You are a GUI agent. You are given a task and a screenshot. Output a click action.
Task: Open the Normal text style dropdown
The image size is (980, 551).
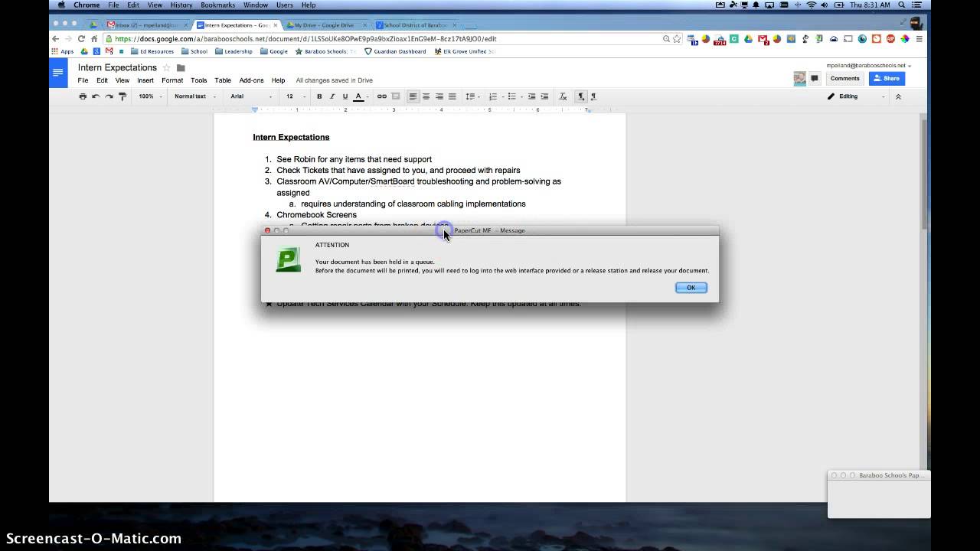[x=194, y=96]
